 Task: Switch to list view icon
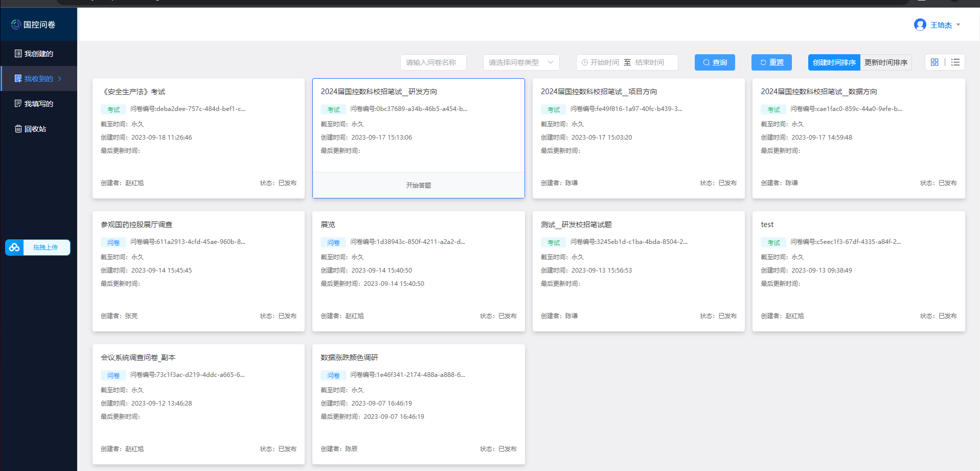pyautogui.click(x=955, y=62)
